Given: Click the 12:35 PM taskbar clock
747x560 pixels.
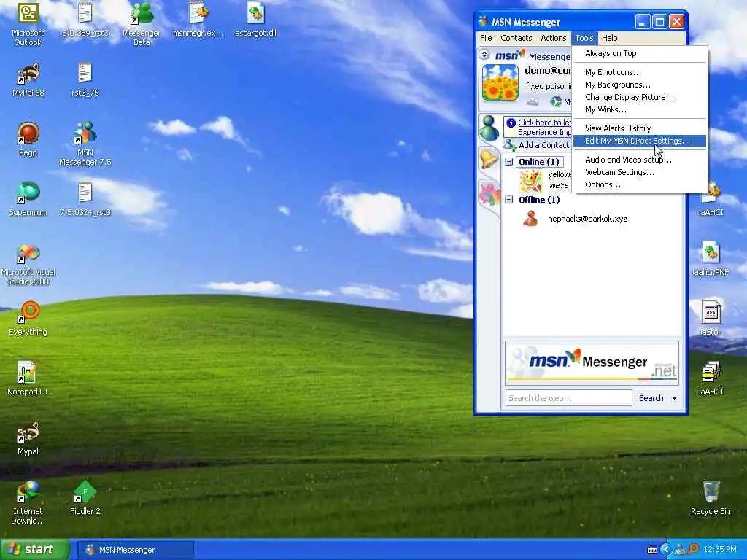Looking at the screenshot, I should pyautogui.click(x=720, y=550).
